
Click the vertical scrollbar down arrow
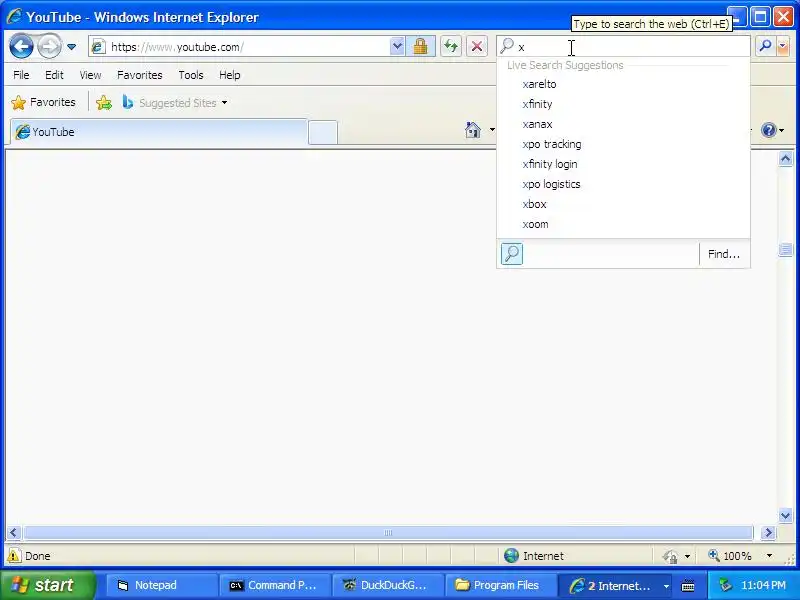pyautogui.click(x=786, y=515)
